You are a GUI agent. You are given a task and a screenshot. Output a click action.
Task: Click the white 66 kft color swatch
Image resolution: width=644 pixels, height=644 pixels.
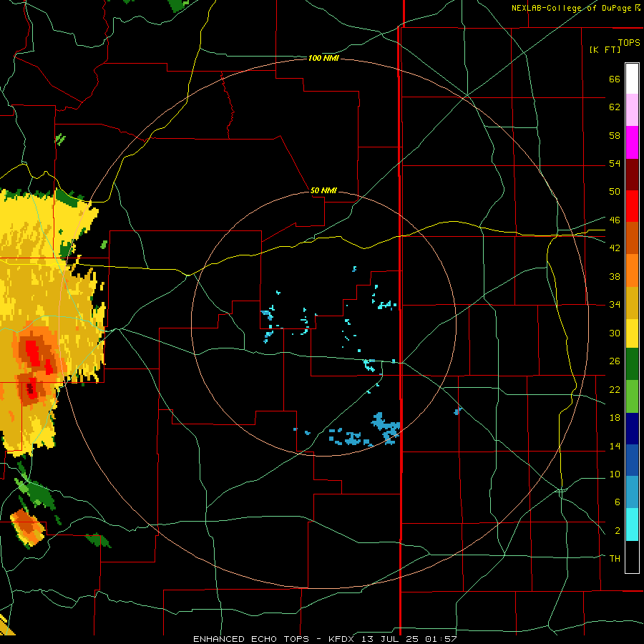[632, 79]
